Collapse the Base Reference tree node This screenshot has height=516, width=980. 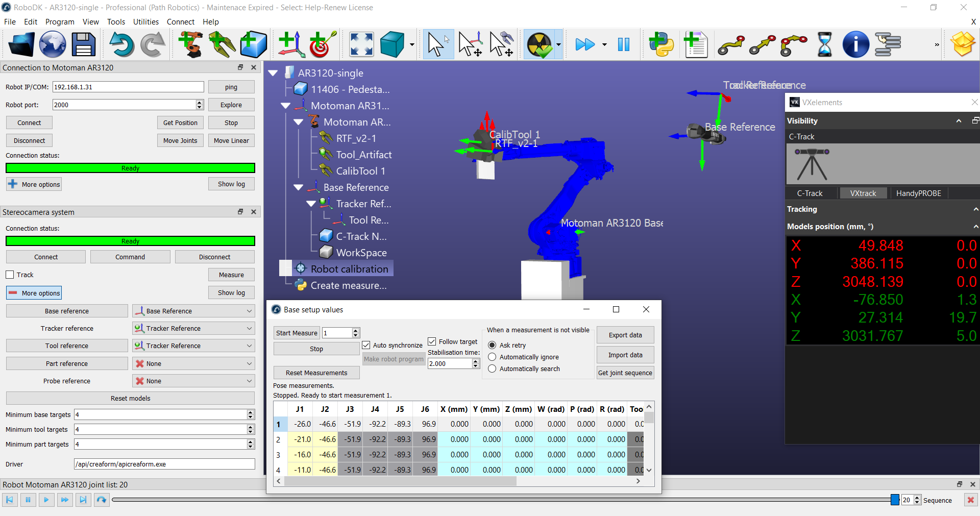299,188
